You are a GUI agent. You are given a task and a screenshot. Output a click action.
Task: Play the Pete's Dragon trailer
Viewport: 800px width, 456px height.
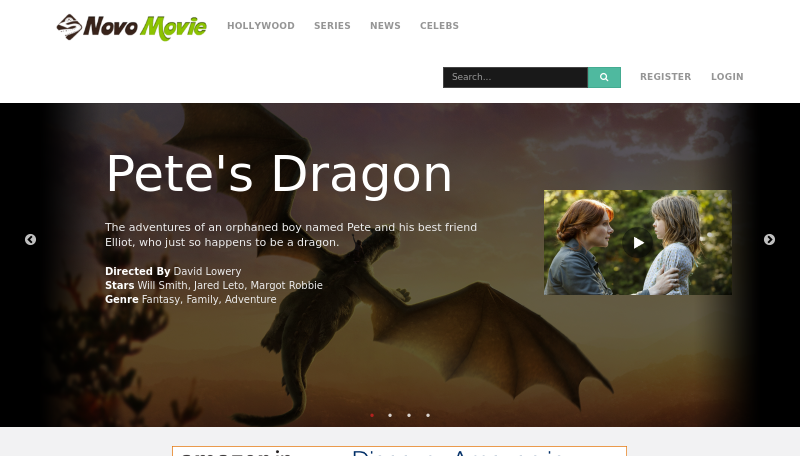(x=638, y=243)
